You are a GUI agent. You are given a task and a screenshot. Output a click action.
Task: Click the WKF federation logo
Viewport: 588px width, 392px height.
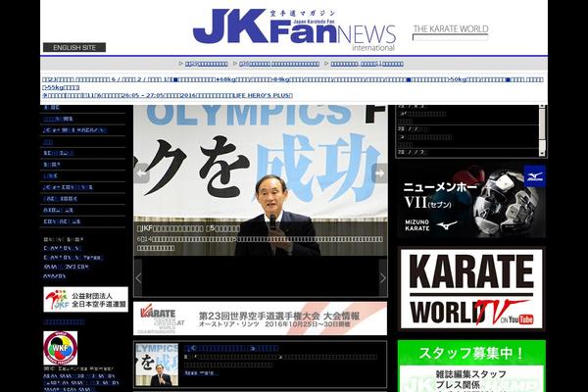point(61,348)
